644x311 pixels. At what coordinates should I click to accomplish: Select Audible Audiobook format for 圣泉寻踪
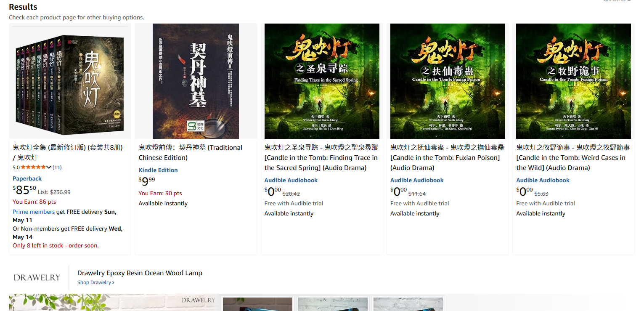pyautogui.click(x=291, y=180)
